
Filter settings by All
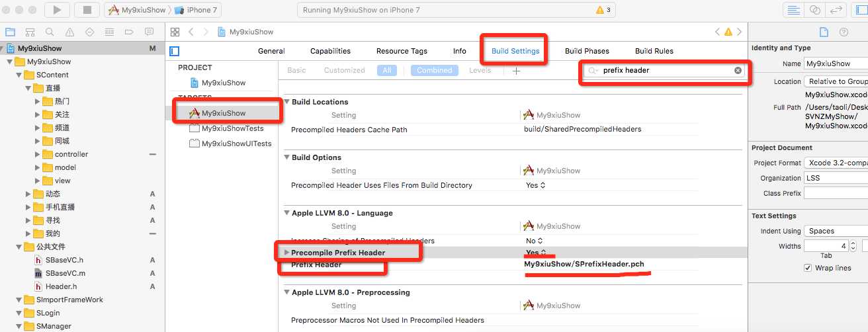pos(387,70)
